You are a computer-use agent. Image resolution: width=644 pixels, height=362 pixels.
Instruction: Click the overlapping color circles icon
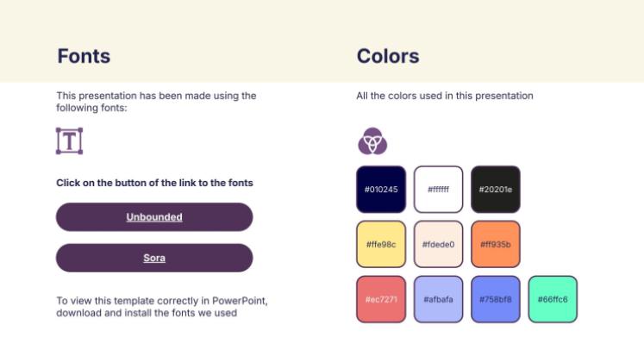pos(372,140)
